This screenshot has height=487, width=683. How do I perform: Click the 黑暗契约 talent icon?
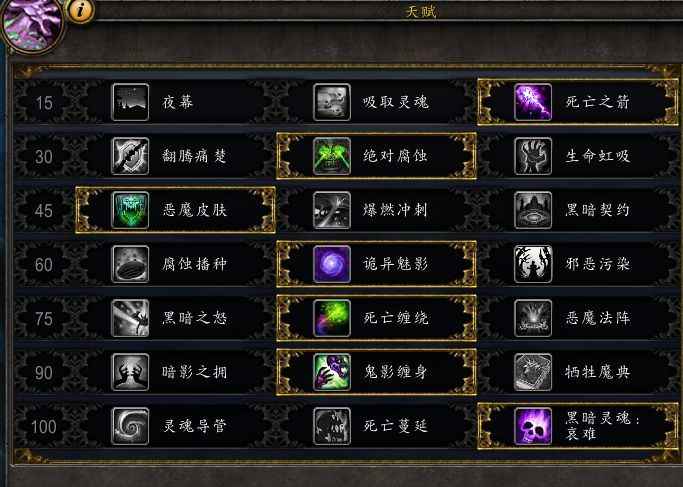[x=533, y=210]
